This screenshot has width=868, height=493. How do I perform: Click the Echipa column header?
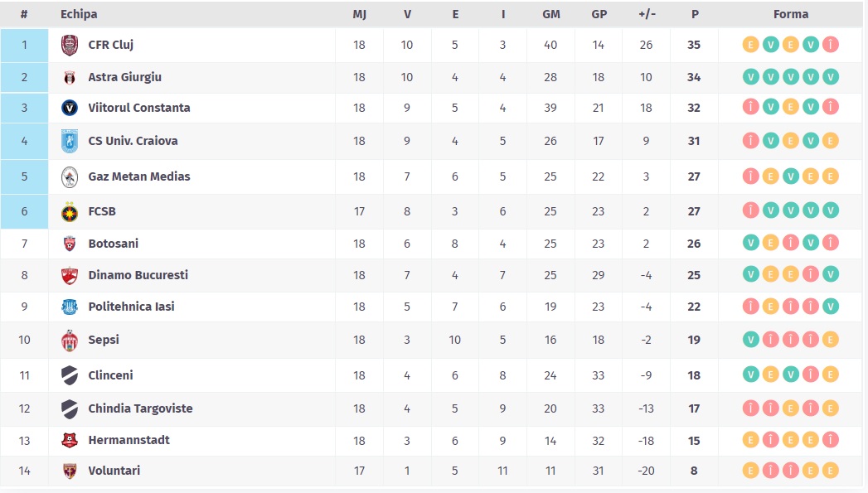pos(79,14)
